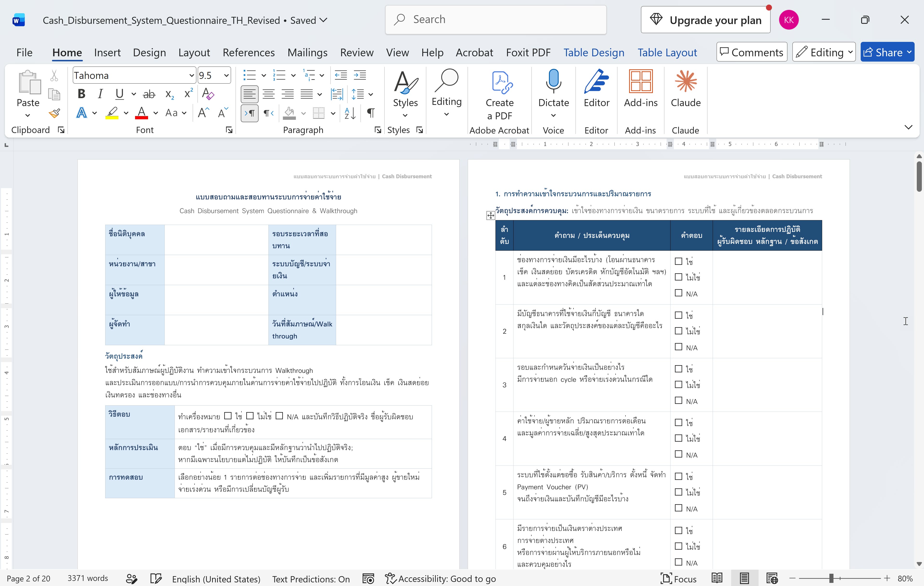Check N/A box for question 6
The image size is (924, 586).
click(x=678, y=562)
